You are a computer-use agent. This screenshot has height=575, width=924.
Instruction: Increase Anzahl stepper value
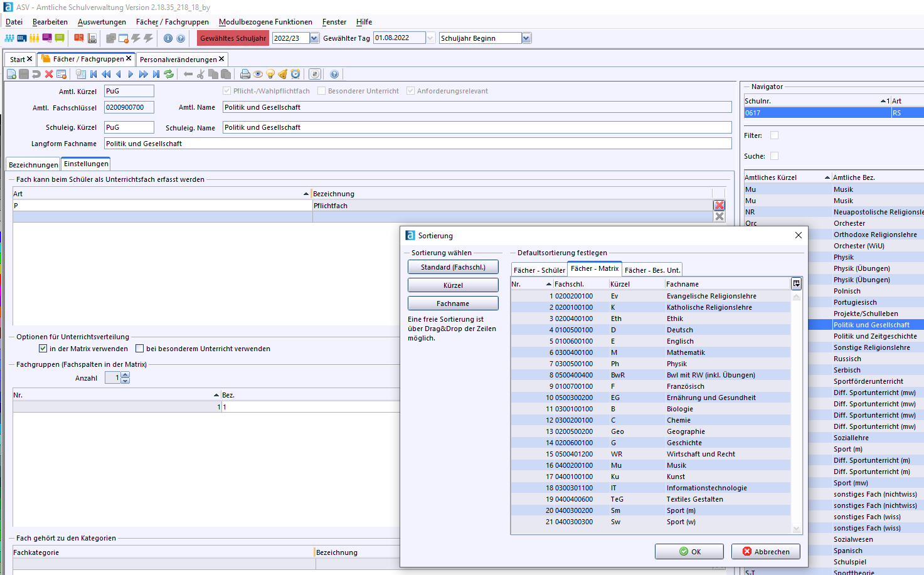(125, 374)
